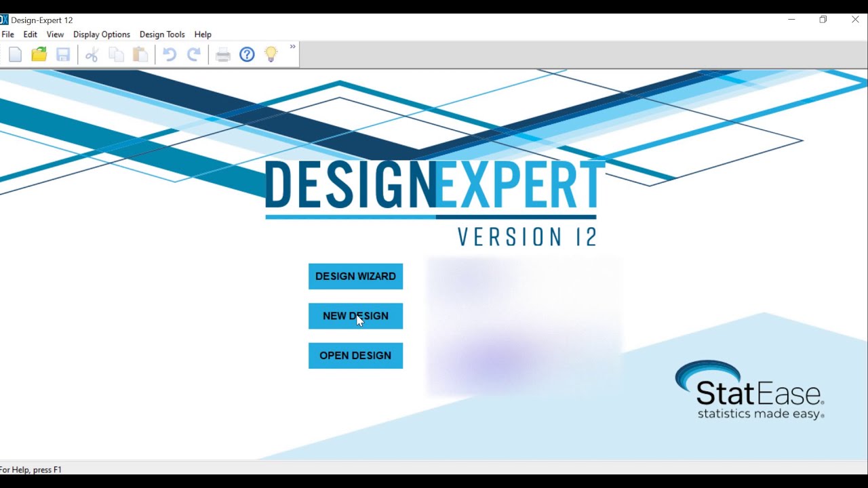868x488 pixels.
Task: Click the Open Design button
Action: click(x=355, y=356)
